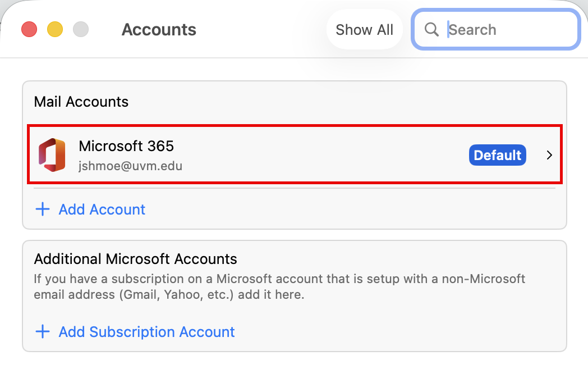
Task: Click the jshmoe@uvm.edu email address
Action: click(130, 166)
